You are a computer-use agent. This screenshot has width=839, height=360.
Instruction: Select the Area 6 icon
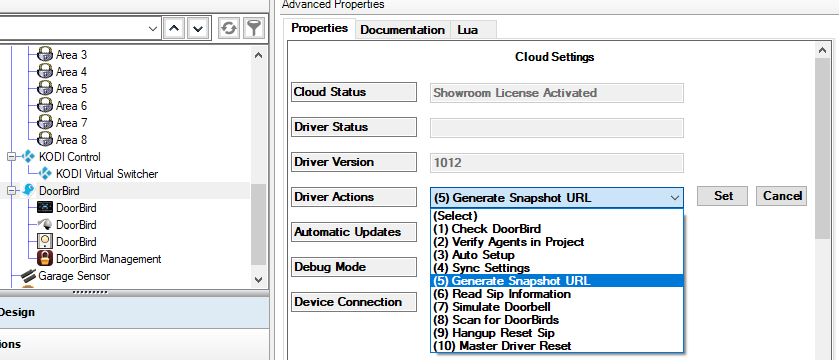45,105
